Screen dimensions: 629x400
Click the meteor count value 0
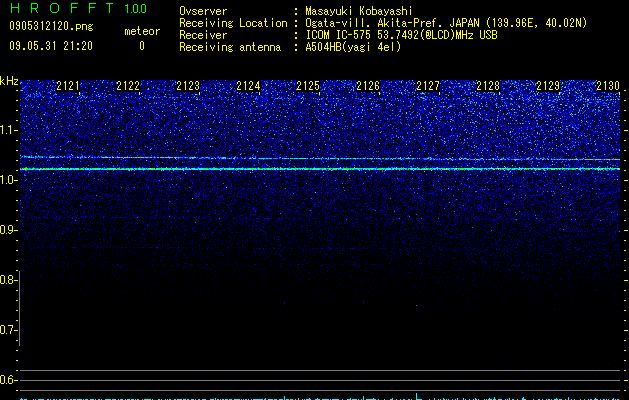click(142, 46)
